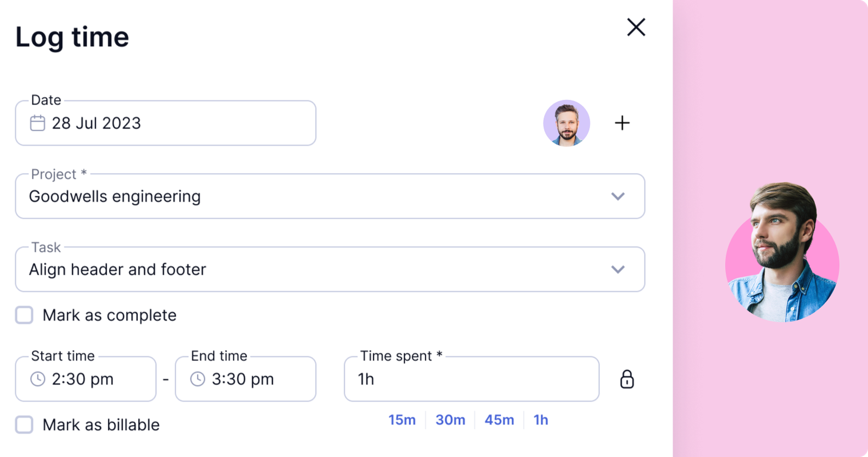Image resolution: width=868 pixels, height=457 pixels.
Task: Check the Mark as complete checkbox
Action: click(24, 315)
